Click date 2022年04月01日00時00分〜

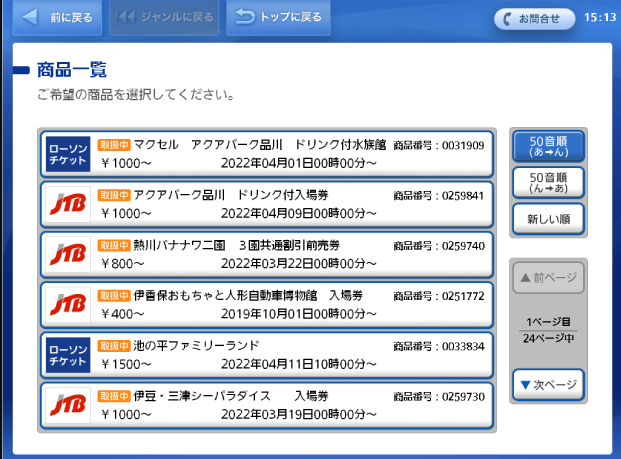point(299,163)
